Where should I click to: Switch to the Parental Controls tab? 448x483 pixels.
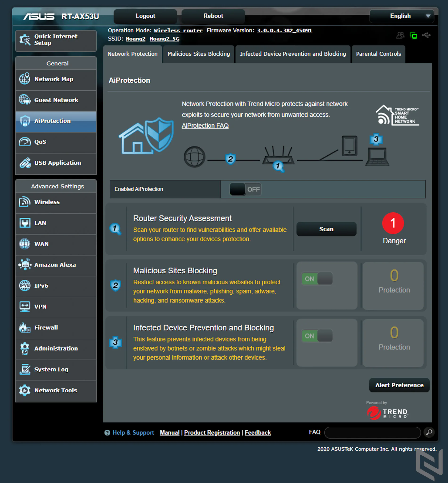378,54
